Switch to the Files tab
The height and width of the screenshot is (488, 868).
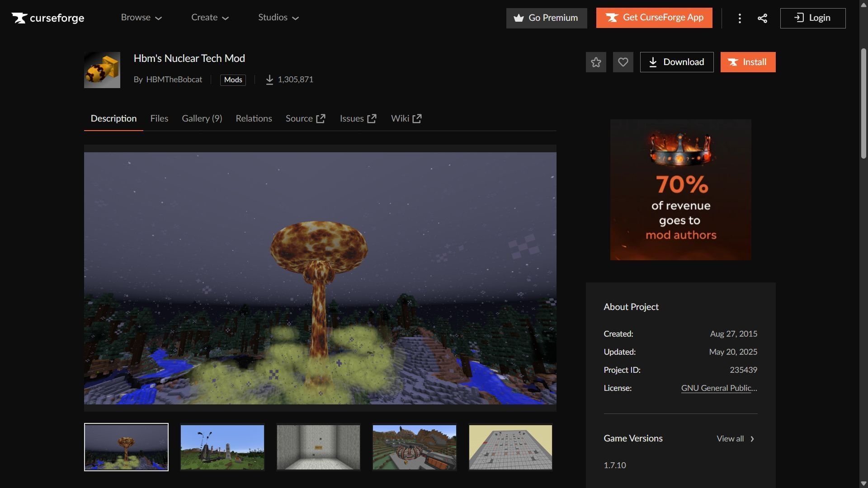pyautogui.click(x=159, y=118)
